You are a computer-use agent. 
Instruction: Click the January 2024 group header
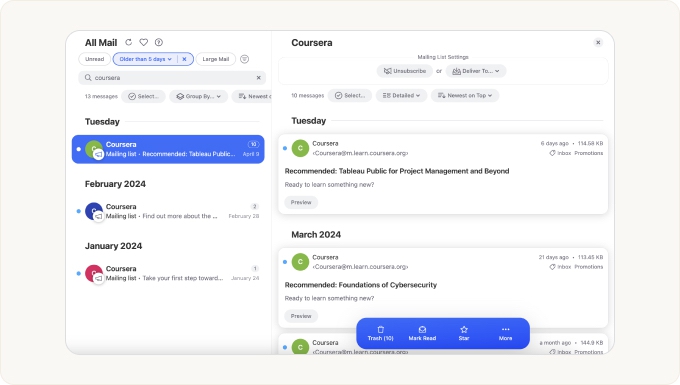coord(114,246)
